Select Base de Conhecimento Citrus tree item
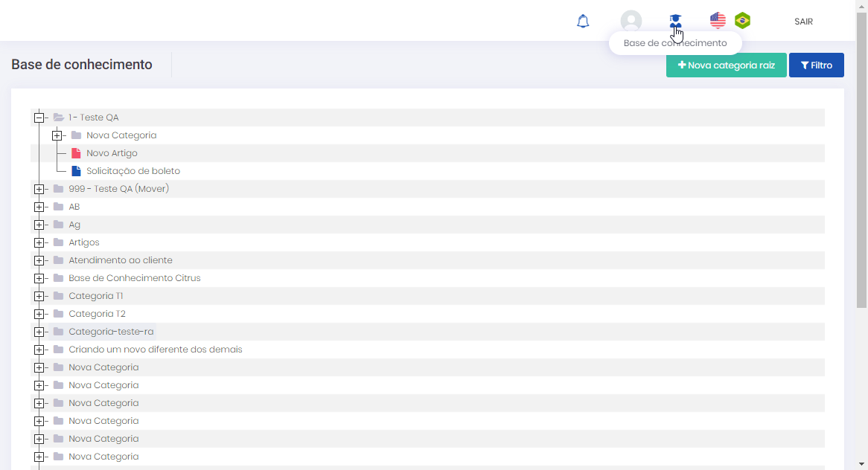Viewport: 868px width, 470px height. (x=135, y=278)
